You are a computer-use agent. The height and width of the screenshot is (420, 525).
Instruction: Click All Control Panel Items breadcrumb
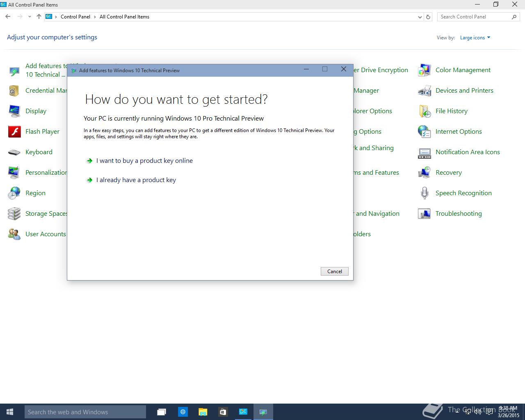(x=124, y=17)
